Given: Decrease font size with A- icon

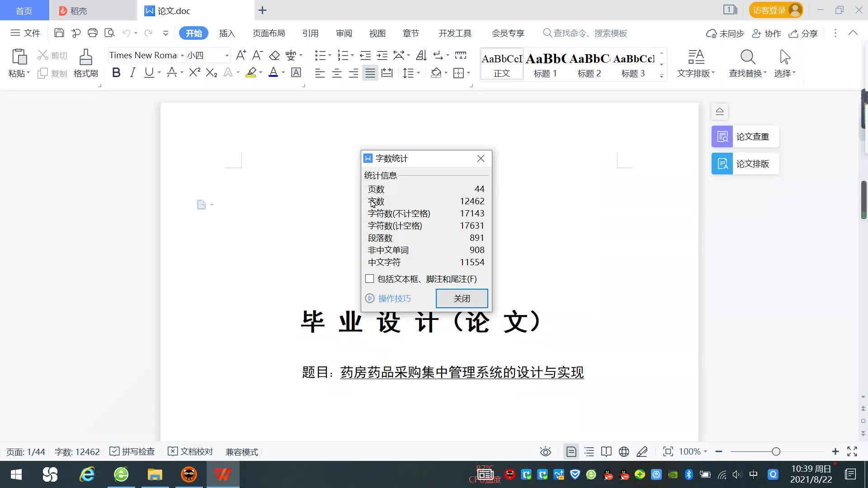Looking at the screenshot, I should 257,55.
